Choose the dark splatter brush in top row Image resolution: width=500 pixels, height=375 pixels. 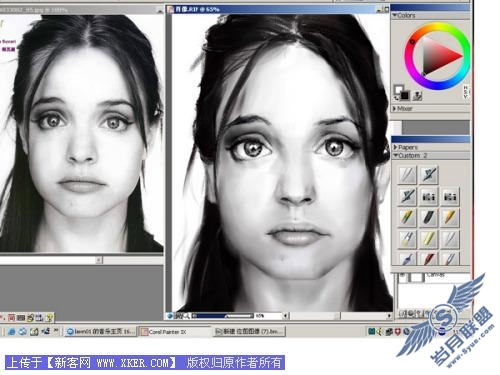(x=429, y=175)
